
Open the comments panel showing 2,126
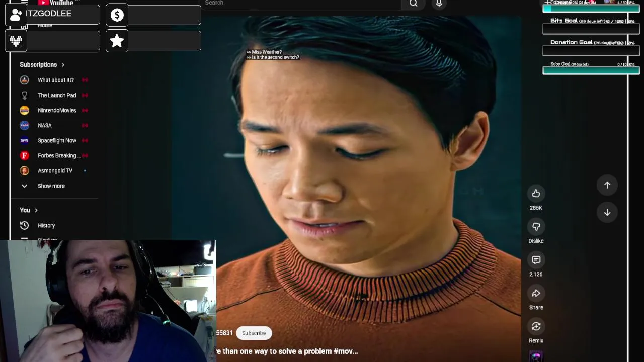tap(536, 260)
